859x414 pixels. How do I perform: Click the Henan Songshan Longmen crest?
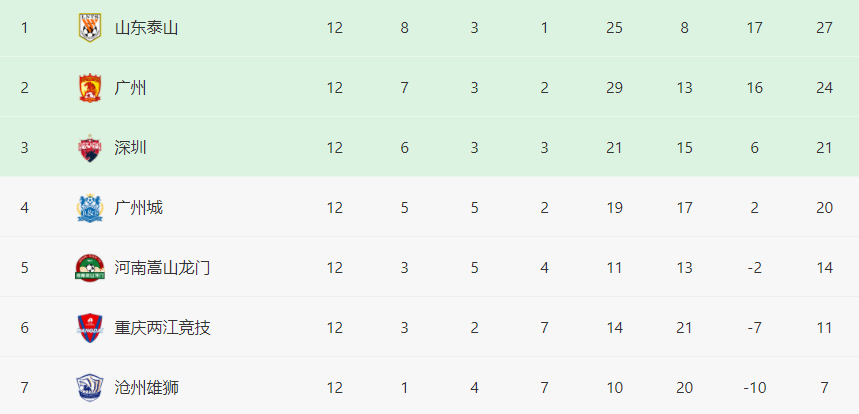[90, 268]
